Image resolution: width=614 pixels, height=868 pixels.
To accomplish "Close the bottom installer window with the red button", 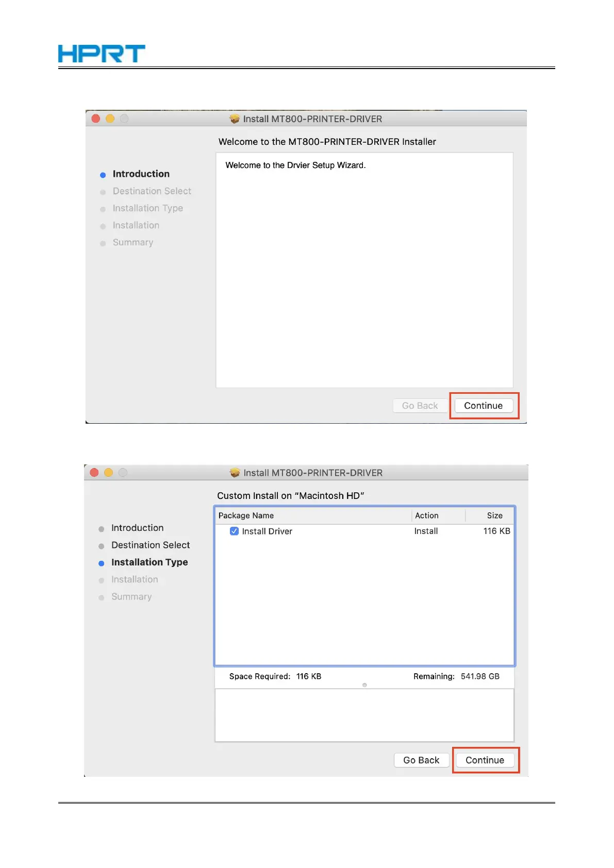I will (94, 473).
